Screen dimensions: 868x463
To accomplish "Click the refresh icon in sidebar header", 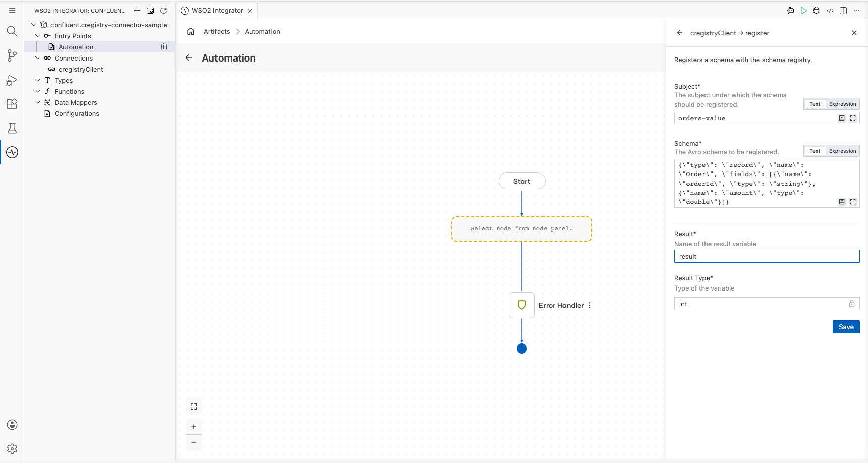I will pos(164,10).
